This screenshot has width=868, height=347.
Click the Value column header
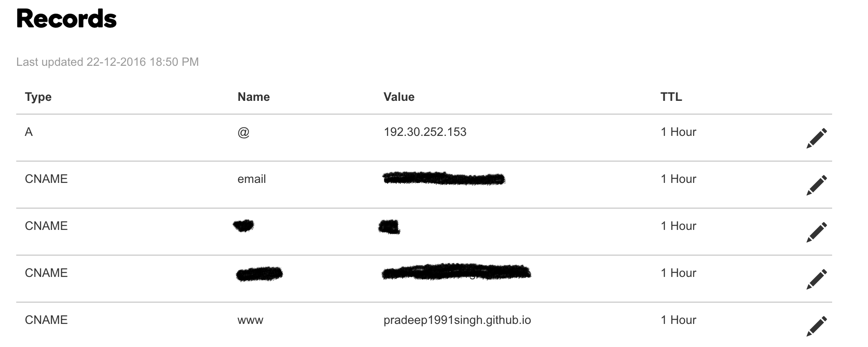[x=399, y=97]
